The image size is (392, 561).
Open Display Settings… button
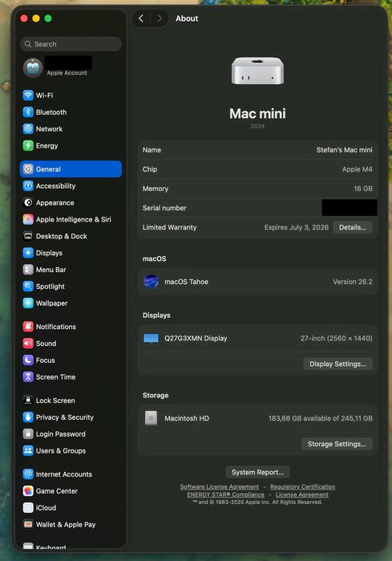337,364
